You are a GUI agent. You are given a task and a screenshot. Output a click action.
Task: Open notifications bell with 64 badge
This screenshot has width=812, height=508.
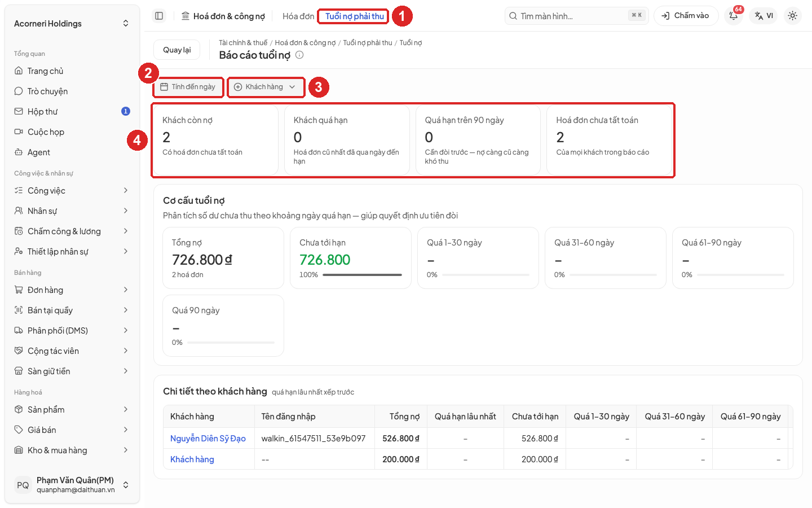[x=734, y=16]
